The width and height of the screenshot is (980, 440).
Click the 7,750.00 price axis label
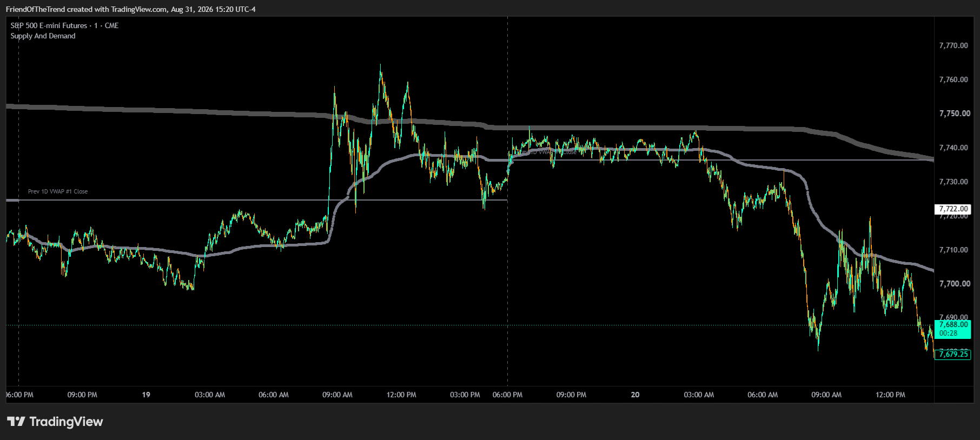[x=953, y=114]
